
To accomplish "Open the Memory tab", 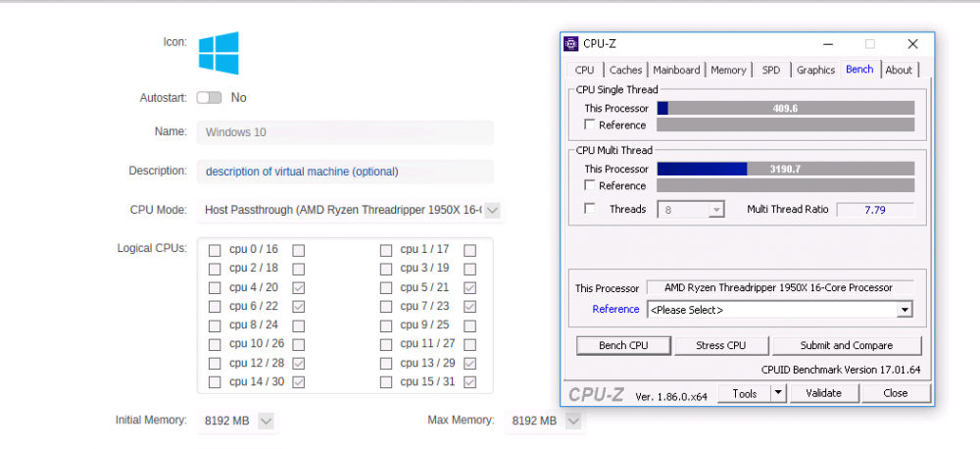I will 728,70.
